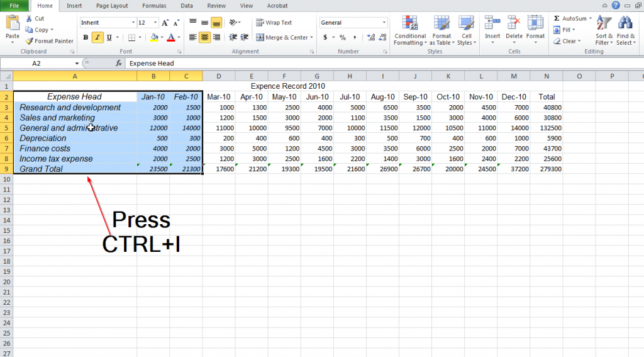The width and height of the screenshot is (644, 357).
Task: Toggle Underline formatting
Action: click(109, 37)
